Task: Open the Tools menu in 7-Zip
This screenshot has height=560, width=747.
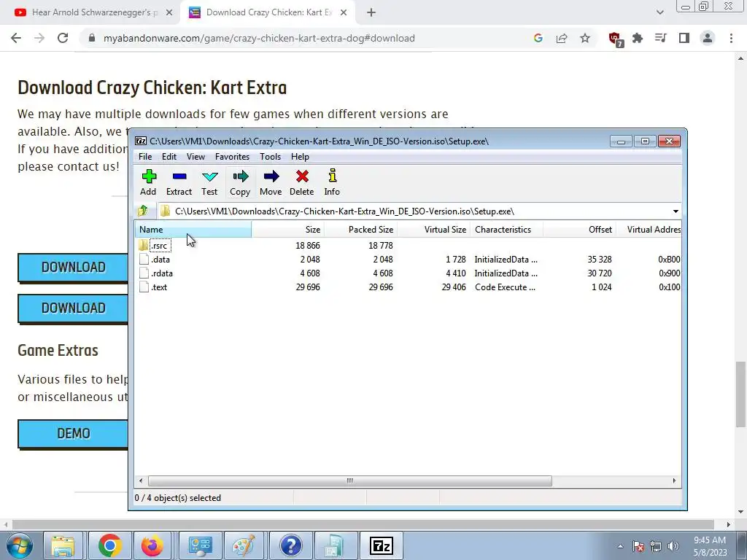Action: 270,157
